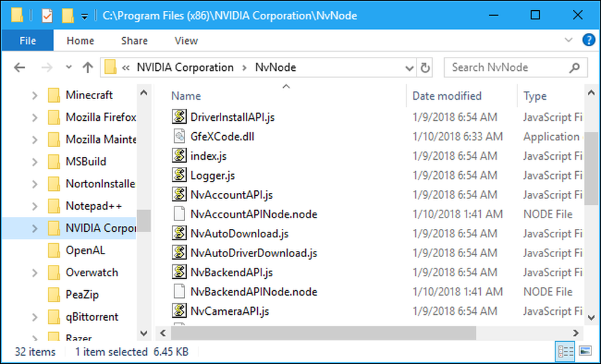Switch to Large icons view in status bar
Viewport: 601px width, 364px height.
[x=585, y=351]
